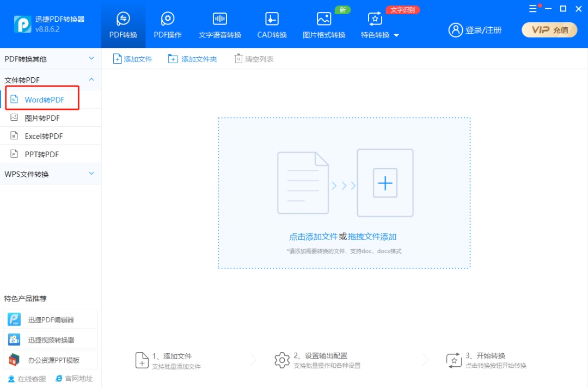Open the CAD转换 tool icon
This screenshot has width=588, height=388.
click(272, 19)
